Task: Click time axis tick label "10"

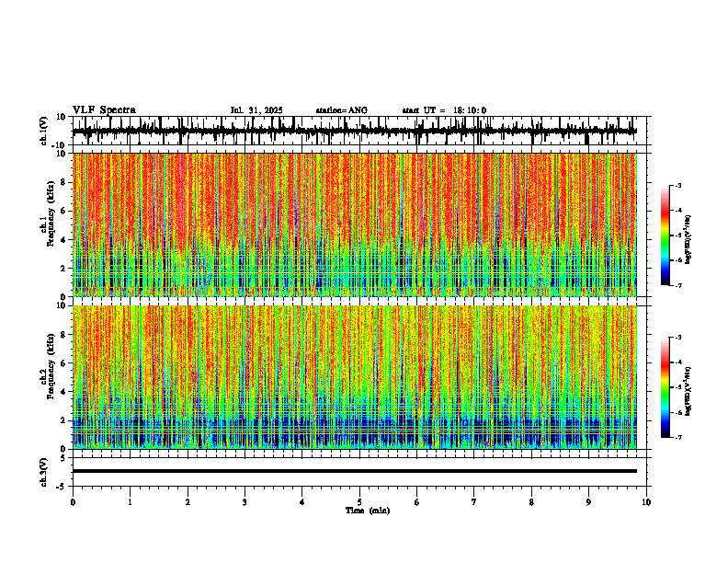Action: tap(646, 502)
